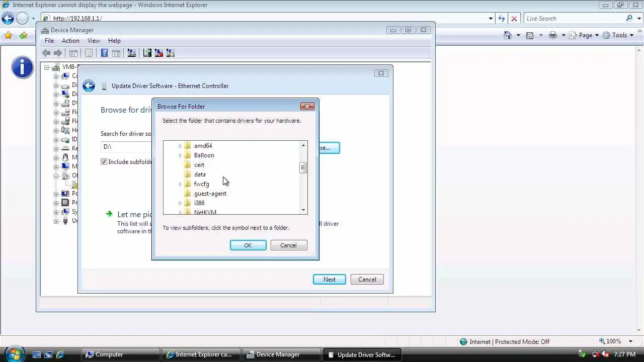Click Device Manager toolbar Forward arrow

click(x=58, y=53)
